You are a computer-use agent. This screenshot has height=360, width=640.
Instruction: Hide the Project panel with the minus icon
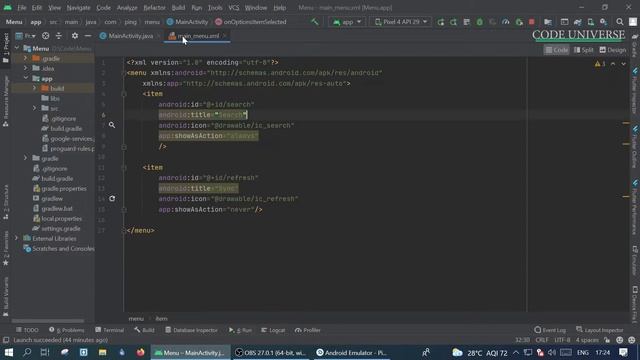tap(88, 36)
